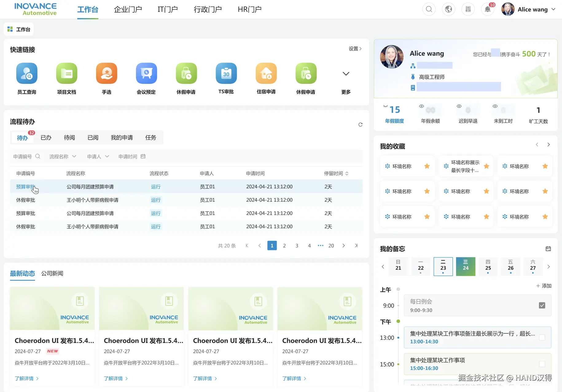Open the search icon in top bar
The image size is (562, 392).
(429, 9)
